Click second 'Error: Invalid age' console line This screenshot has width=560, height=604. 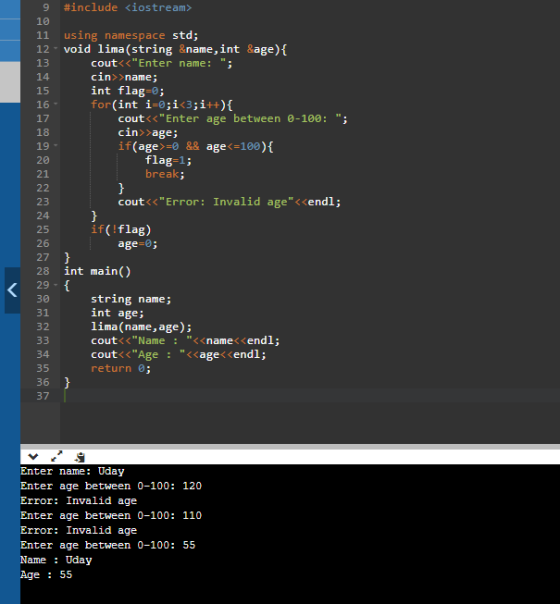pos(79,530)
